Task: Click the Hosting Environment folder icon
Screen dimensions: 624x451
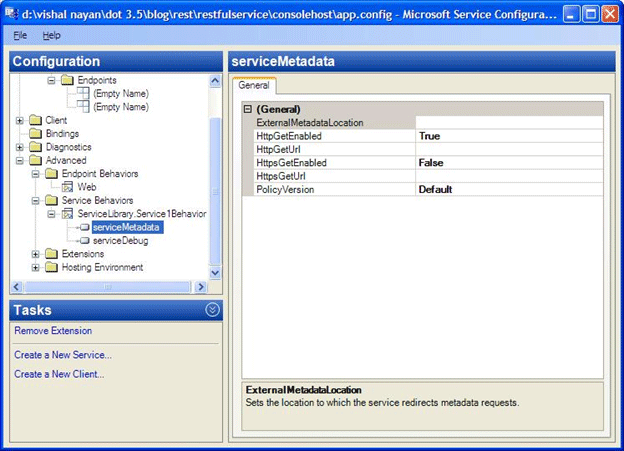Action: (x=51, y=268)
